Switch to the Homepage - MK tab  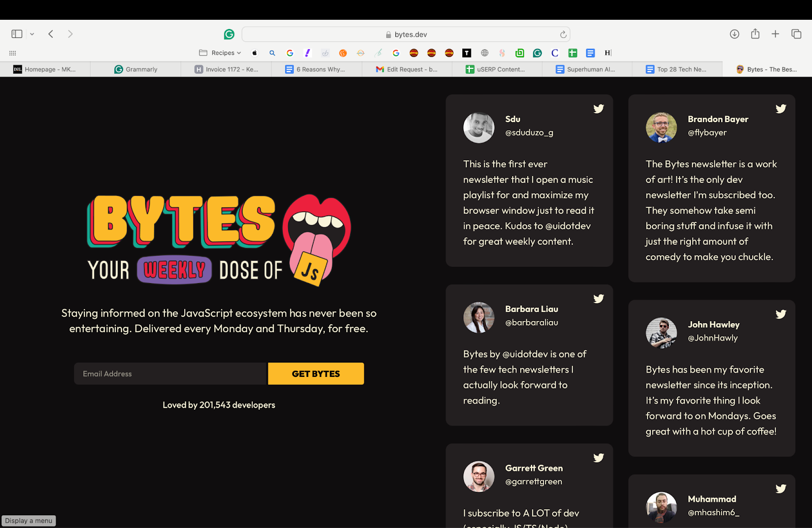[45, 69]
